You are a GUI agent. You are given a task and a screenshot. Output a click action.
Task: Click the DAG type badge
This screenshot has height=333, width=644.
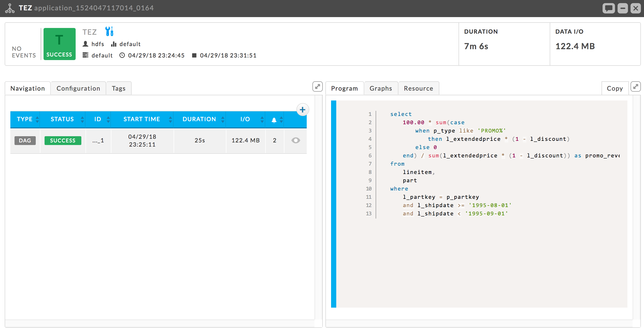(x=25, y=141)
